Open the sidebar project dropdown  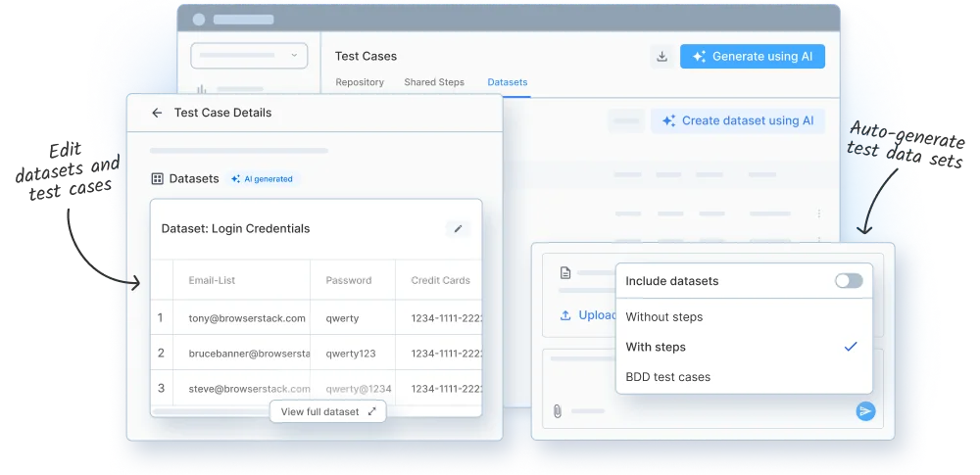[x=249, y=55]
